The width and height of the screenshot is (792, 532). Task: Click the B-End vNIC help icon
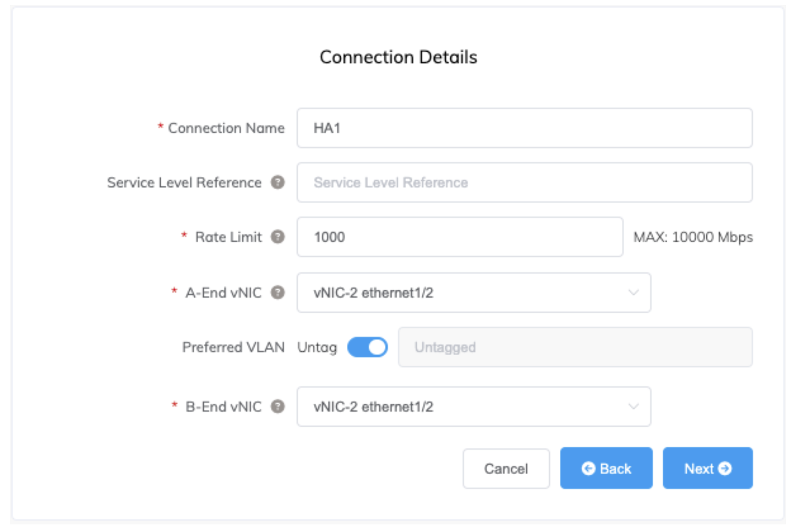pyautogui.click(x=277, y=407)
